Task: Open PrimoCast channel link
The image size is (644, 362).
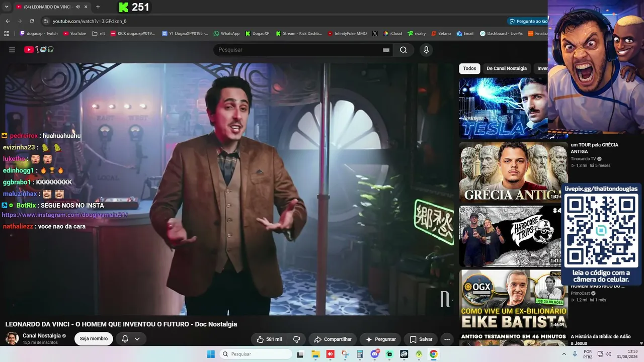Action: point(580,293)
